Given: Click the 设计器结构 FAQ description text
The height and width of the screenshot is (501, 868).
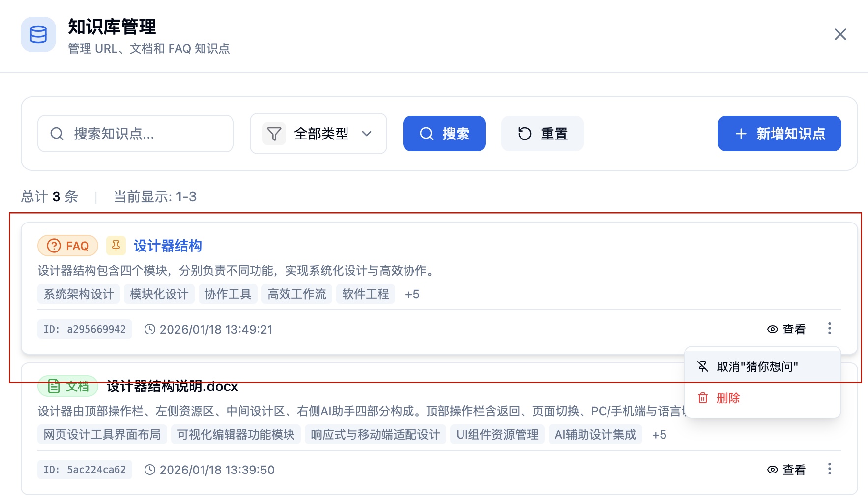Looking at the screenshot, I should pos(237,270).
